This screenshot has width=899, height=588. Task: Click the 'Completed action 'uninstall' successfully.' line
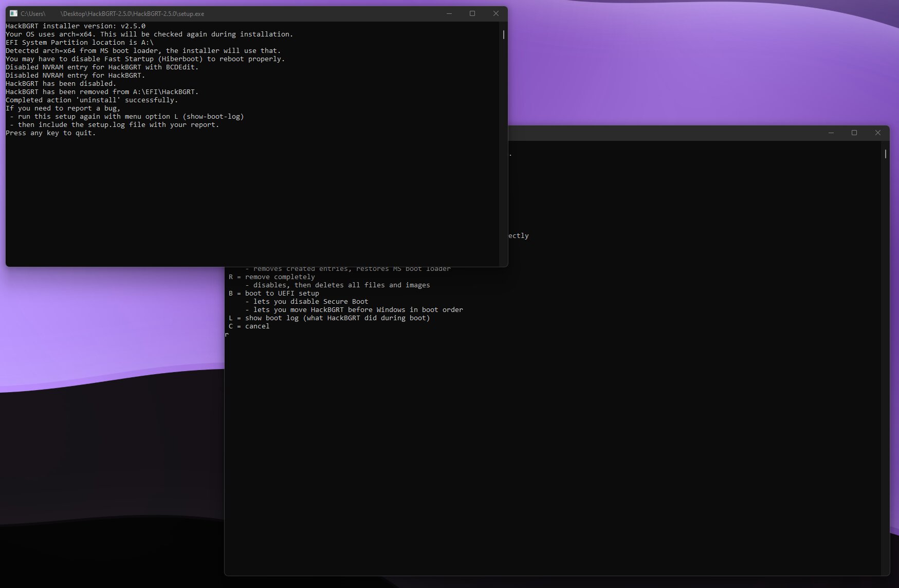tap(92, 100)
